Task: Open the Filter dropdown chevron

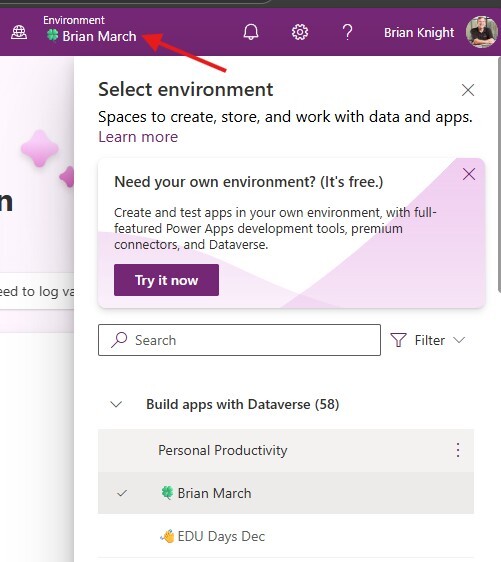Action: tap(459, 340)
